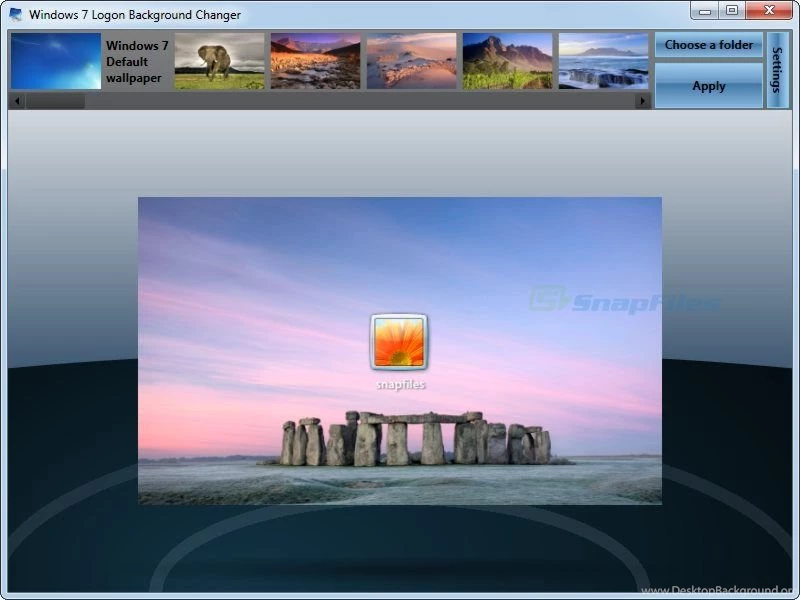The image size is (800, 600).
Task: Pick the sunset mountain lake thumbnail
Action: (x=315, y=61)
